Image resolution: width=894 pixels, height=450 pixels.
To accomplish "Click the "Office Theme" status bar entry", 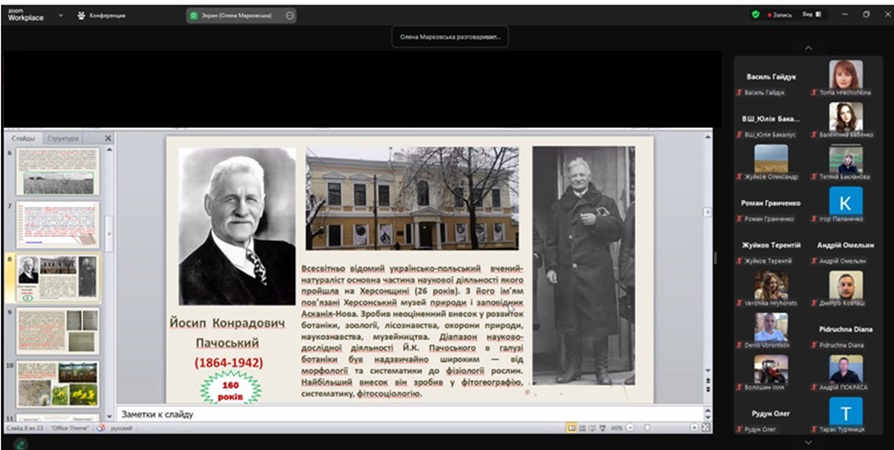I will pos(70,428).
